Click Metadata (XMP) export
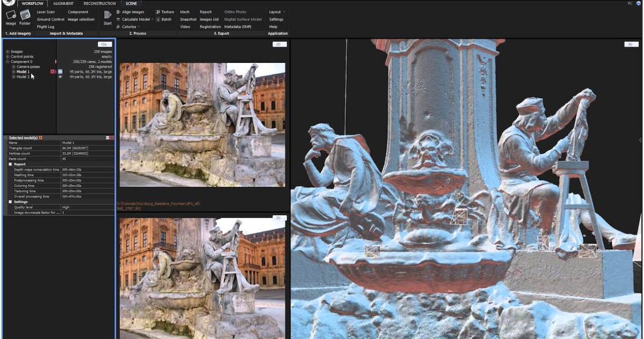Viewport: 644px width, 339px height. 238,27
